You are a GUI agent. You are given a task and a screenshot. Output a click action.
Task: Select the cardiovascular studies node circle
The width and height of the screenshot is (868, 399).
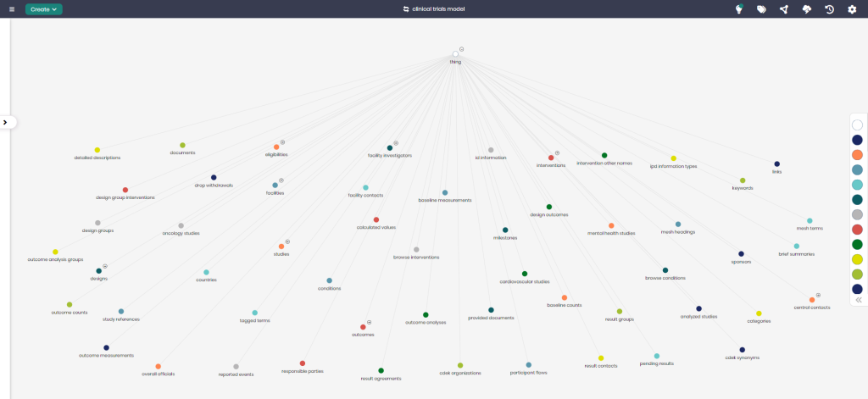tap(524, 274)
